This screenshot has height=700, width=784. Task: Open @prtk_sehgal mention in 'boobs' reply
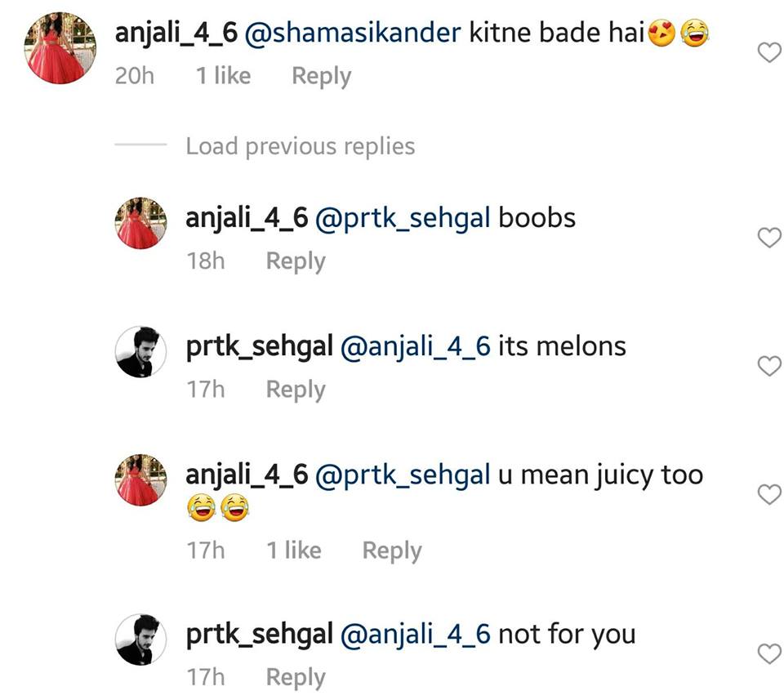click(x=403, y=219)
